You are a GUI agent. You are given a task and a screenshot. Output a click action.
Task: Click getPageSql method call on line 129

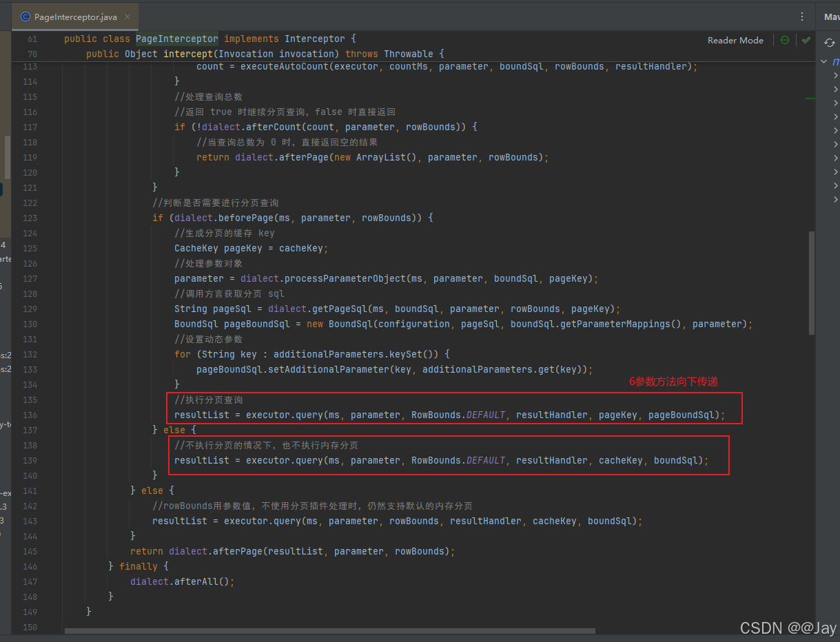[340, 309]
